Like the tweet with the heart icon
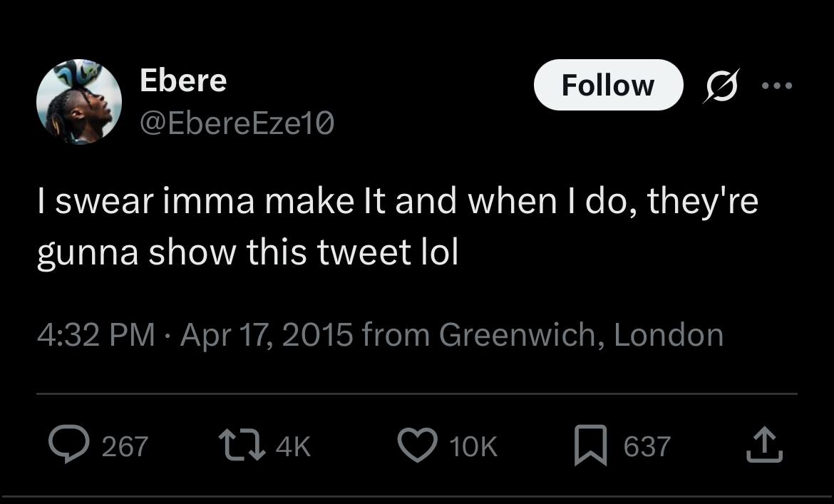The image size is (834, 504). (x=417, y=446)
